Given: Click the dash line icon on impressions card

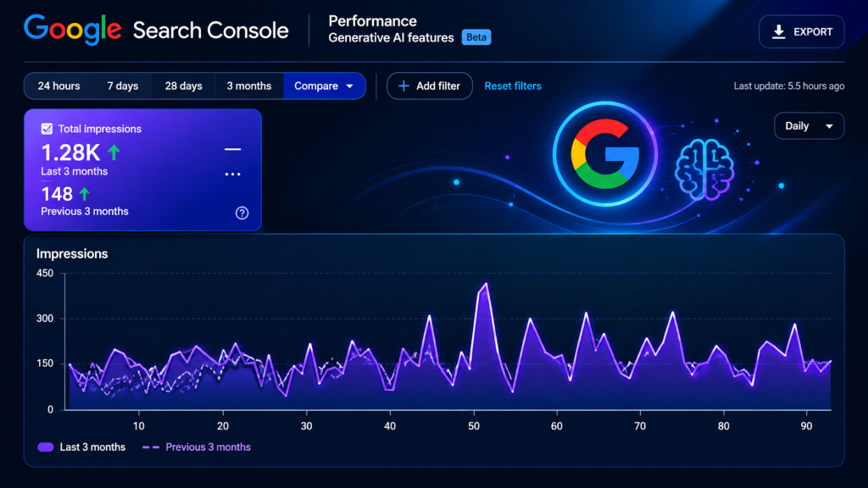Looking at the screenshot, I should (x=232, y=149).
